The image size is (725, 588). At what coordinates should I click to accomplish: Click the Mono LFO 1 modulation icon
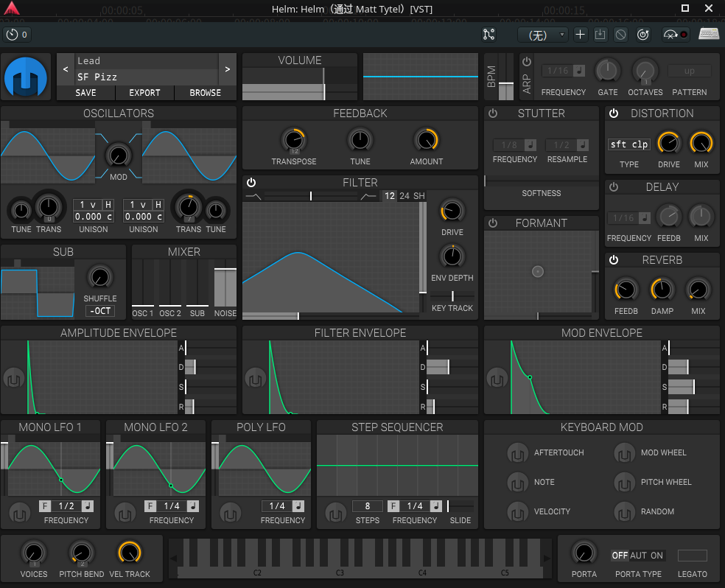[x=19, y=513]
